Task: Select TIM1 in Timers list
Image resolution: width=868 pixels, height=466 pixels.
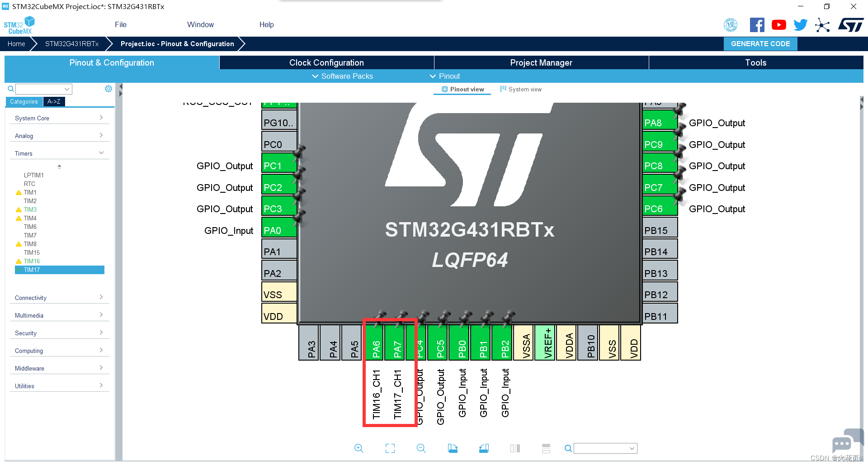Action: tap(30, 192)
